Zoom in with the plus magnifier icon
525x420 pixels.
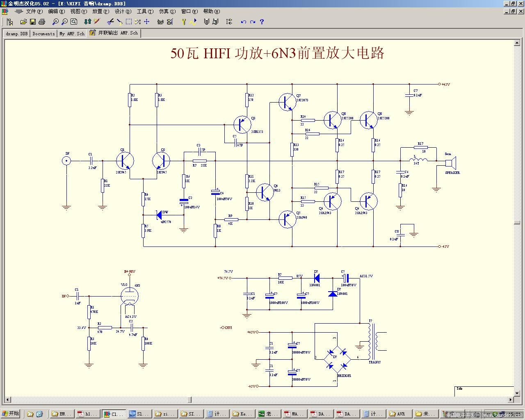55,21
